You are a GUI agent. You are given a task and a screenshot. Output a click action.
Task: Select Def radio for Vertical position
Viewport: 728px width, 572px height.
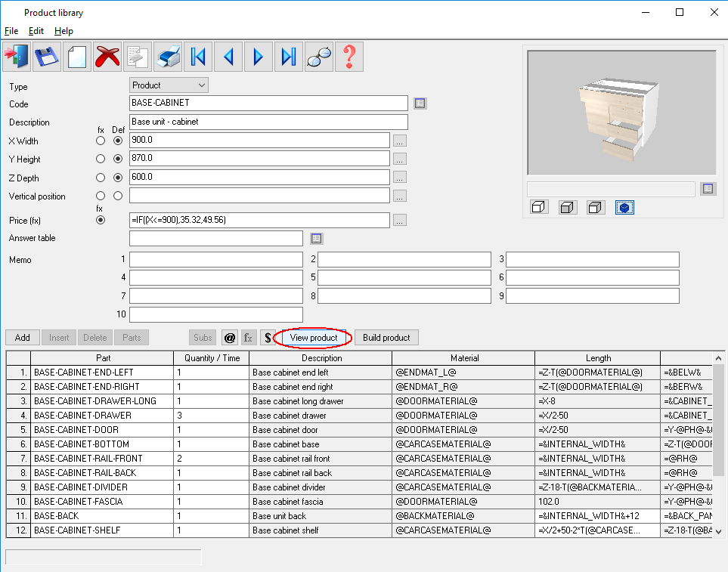(x=118, y=196)
